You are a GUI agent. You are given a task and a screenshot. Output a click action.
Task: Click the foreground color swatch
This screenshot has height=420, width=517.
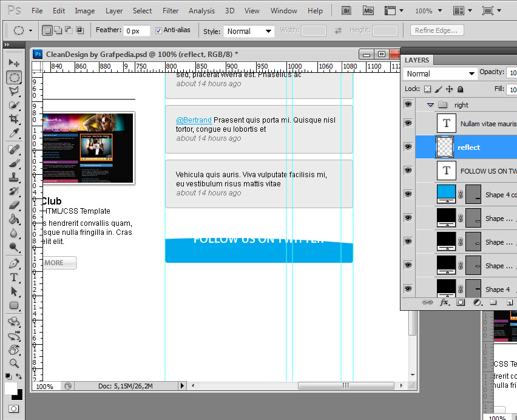pos(10,388)
